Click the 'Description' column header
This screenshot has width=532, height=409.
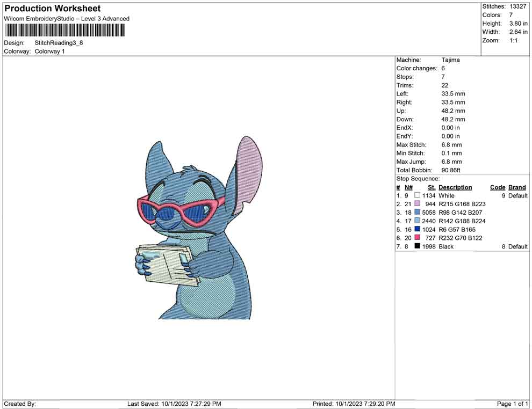(x=455, y=187)
